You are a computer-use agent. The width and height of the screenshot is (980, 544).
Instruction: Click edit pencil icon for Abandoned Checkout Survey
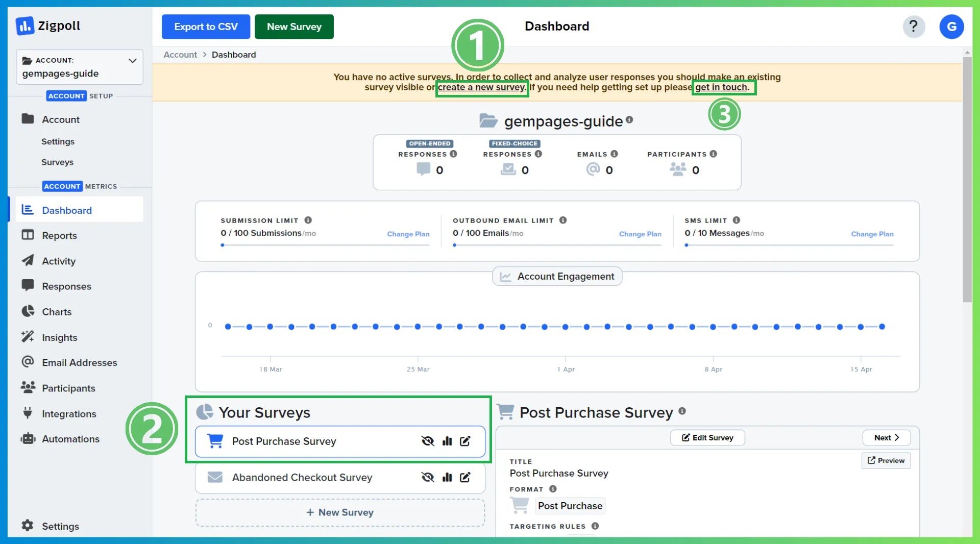tap(465, 477)
